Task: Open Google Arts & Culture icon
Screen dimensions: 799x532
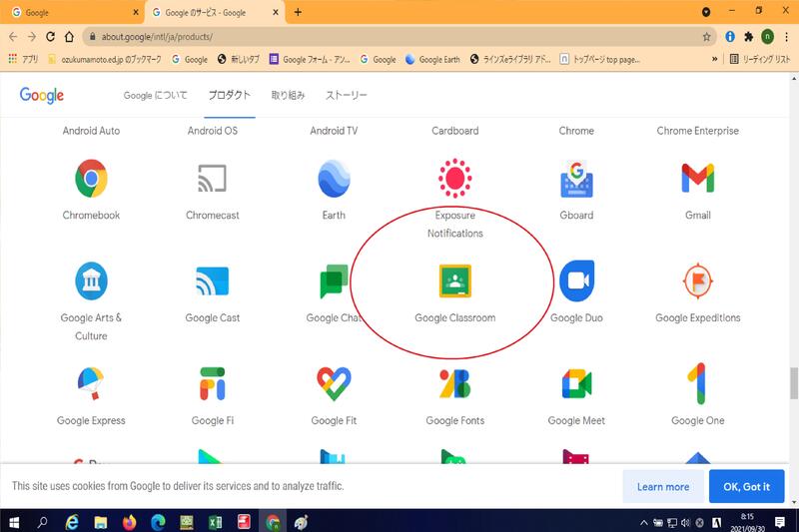Action: coord(91,282)
